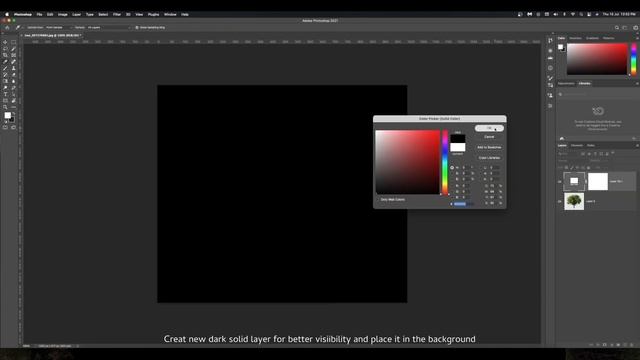Image resolution: width=640 pixels, height=360 pixels.
Task: Select the Color Fill layer mask thumbnail
Action: [598, 182]
